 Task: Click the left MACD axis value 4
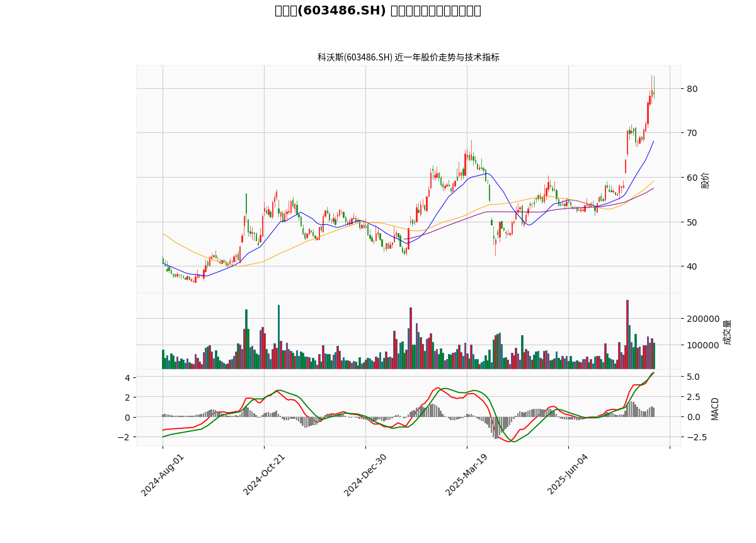pyautogui.click(x=127, y=378)
